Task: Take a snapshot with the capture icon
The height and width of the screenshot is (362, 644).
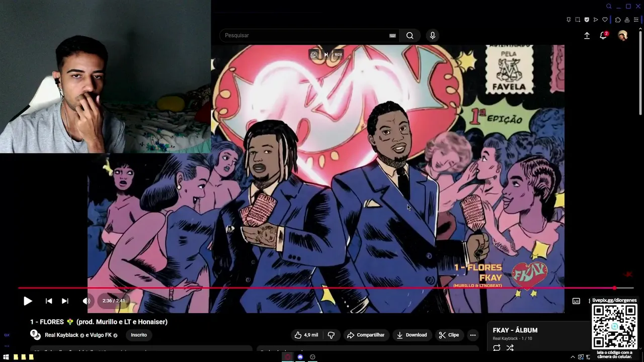Action: click(578, 20)
